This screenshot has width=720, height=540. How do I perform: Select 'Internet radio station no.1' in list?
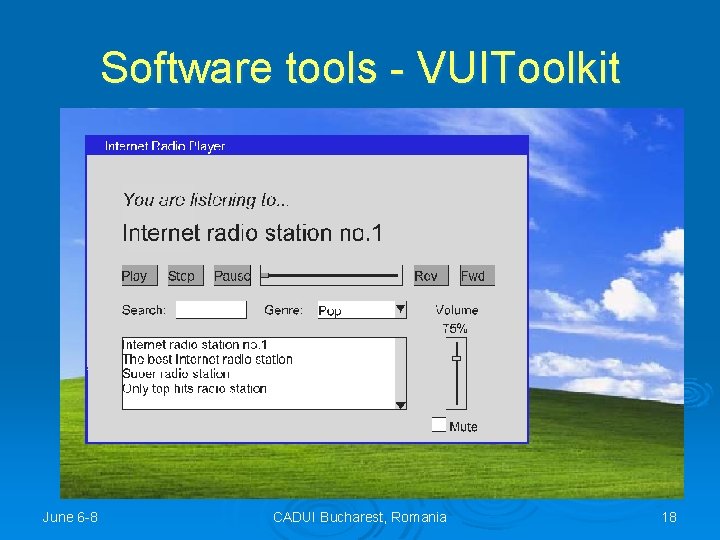[195, 345]
